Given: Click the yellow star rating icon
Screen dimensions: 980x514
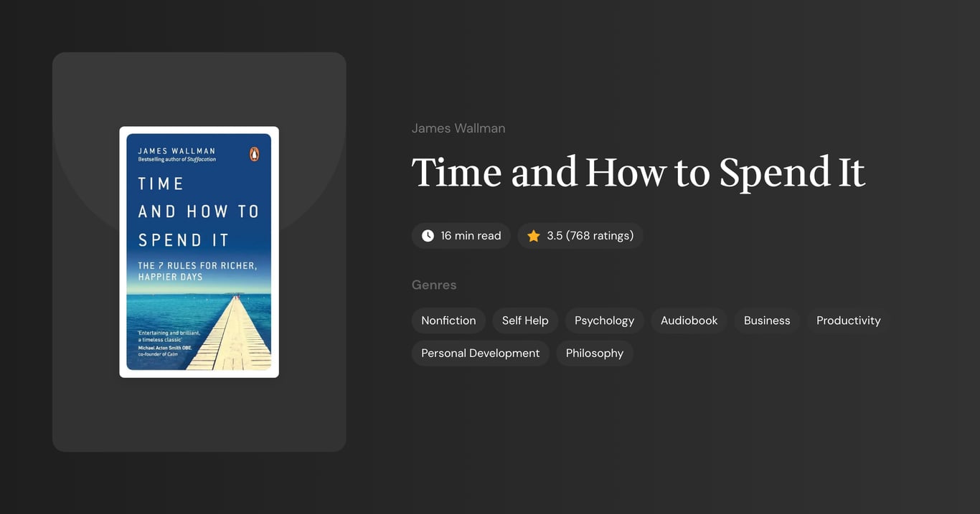Looking at the screenshot, I should [533, 235].
